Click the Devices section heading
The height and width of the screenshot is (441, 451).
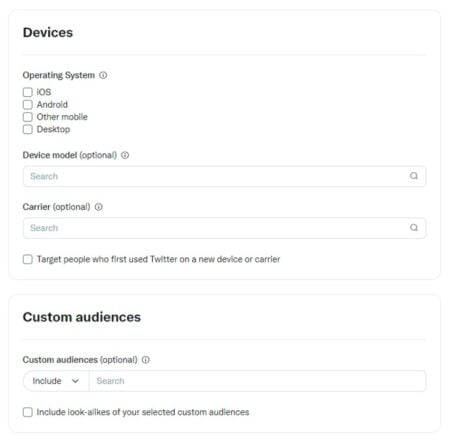click(x=48, y=33)
